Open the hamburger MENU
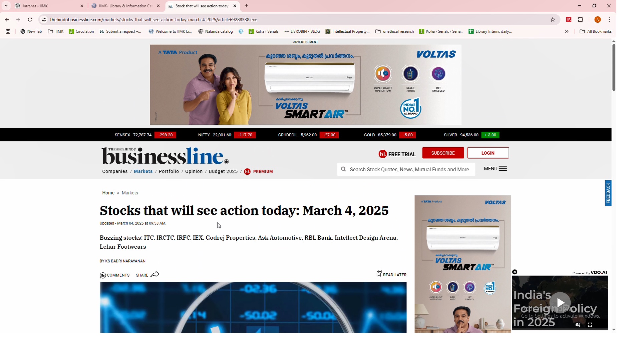Image resolution: width=640 pixels, height=364 pixels. [x=495, y=169]
